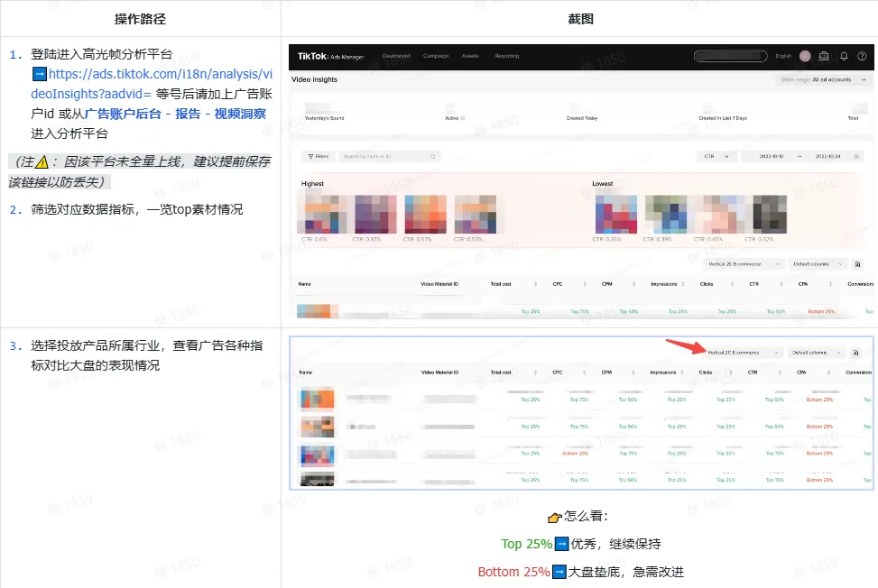Viewport: 878px width, 588px height.
Task: Sort by CTR in the first screenshot table
Action: pos(781,284)
